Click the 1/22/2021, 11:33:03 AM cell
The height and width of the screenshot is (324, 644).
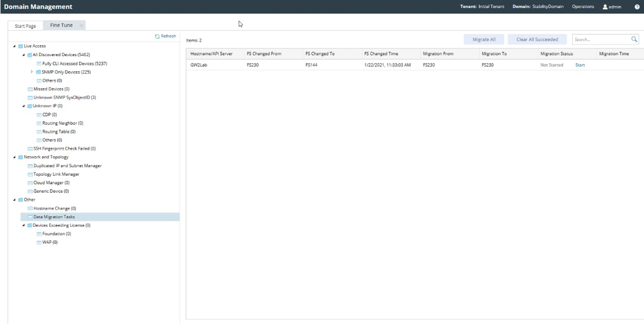tap(387, 65)
